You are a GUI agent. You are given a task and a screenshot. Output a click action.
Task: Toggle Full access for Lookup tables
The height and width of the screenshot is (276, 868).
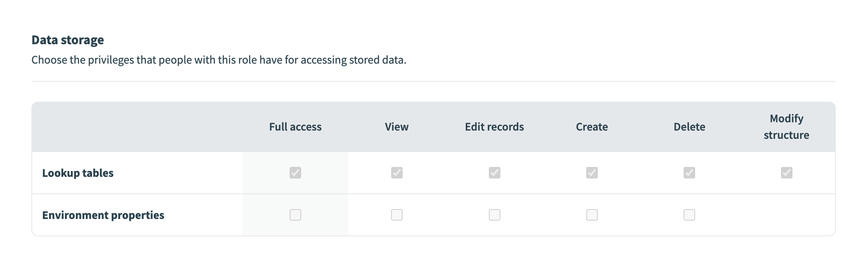295,173
